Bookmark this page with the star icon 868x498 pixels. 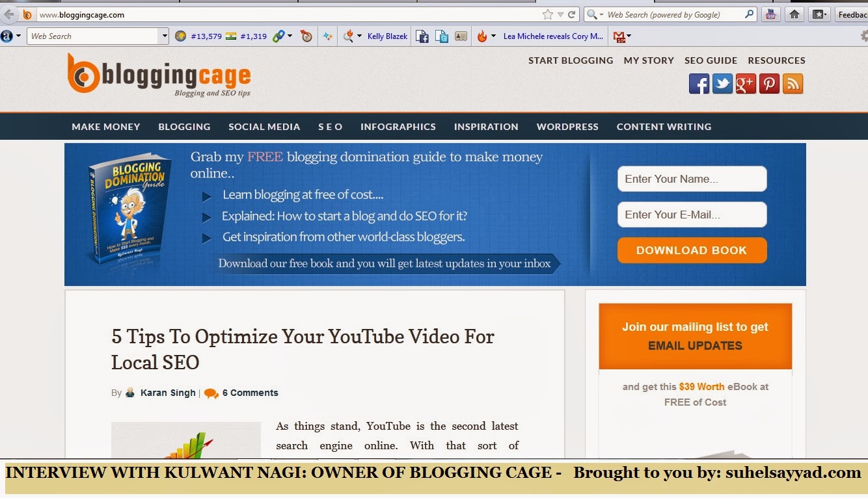point(548,14)
